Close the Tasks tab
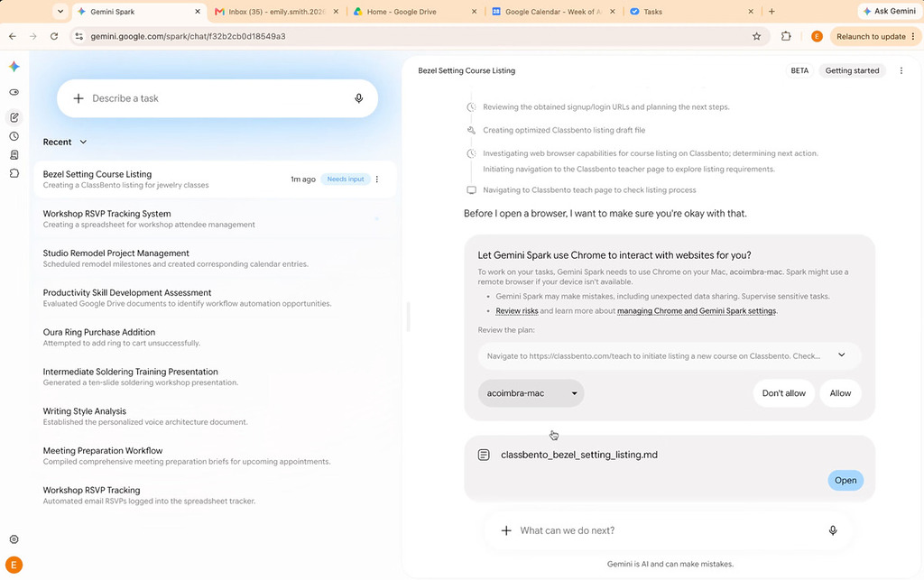Viewport: 924px width, 580px height. [751, 11]
